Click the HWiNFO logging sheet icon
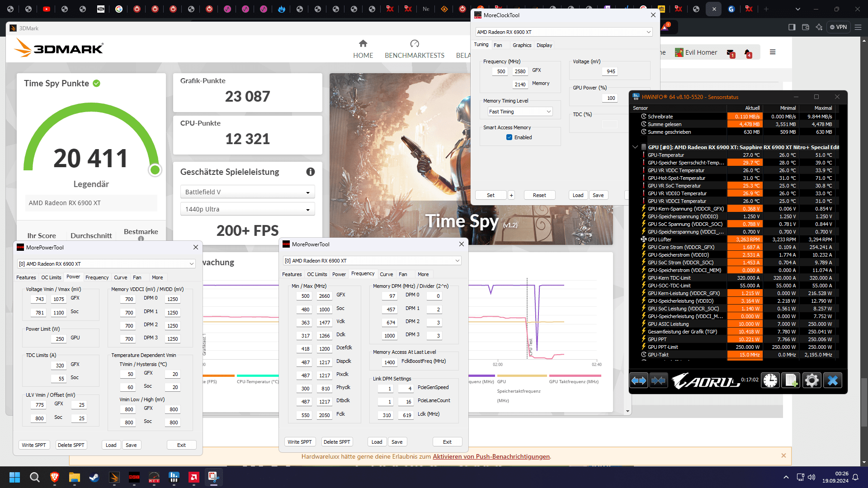868x488 pixels. [x=791, y=380]
